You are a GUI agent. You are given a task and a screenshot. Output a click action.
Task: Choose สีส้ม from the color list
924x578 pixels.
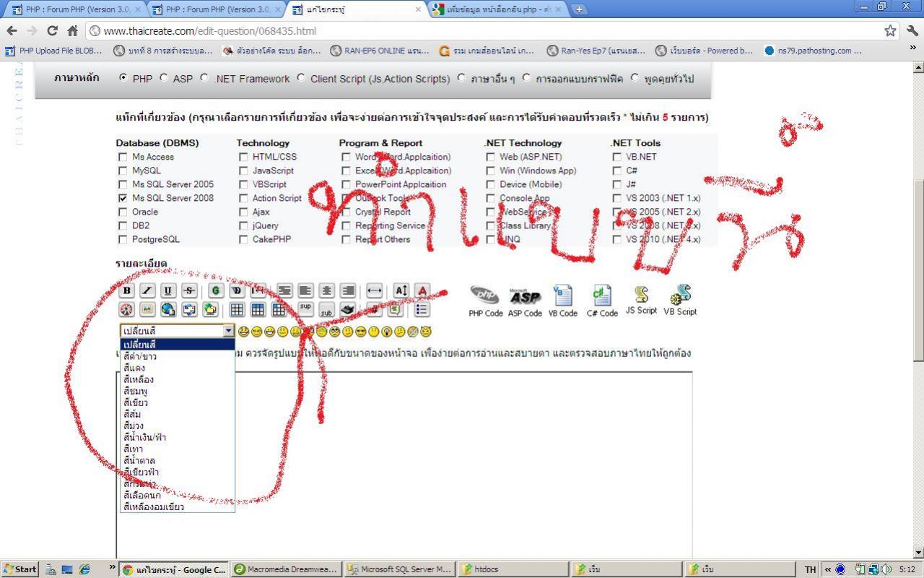coord(178,414)
